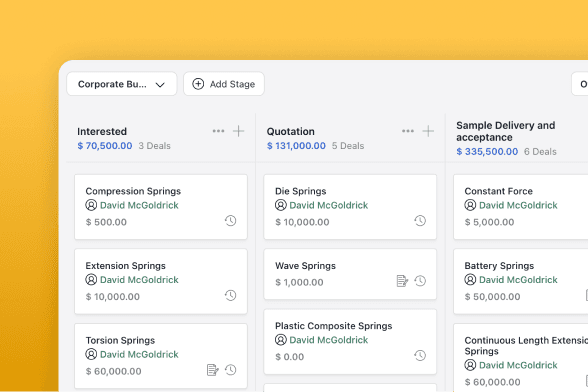The image size is (588, 392).
Task: View history of Extension Springs deal
Action: 231,295
